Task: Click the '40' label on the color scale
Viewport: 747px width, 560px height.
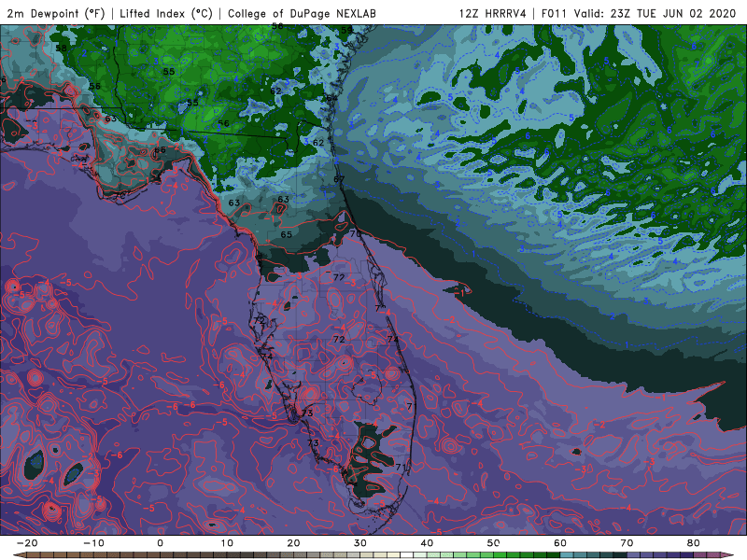Action: pos(427,543)
